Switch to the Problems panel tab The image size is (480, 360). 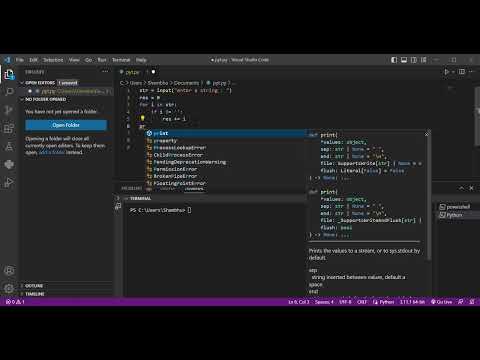(x=132, y=188)
